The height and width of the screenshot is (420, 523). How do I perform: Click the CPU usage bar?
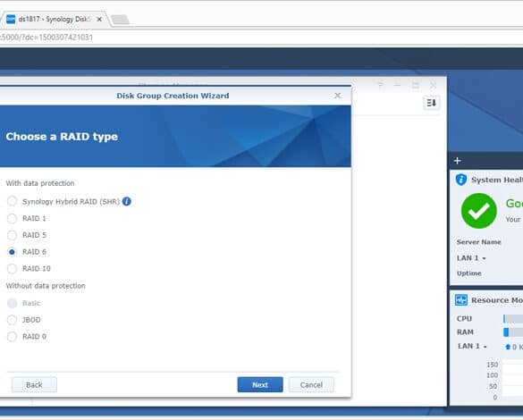coord(513,319)
